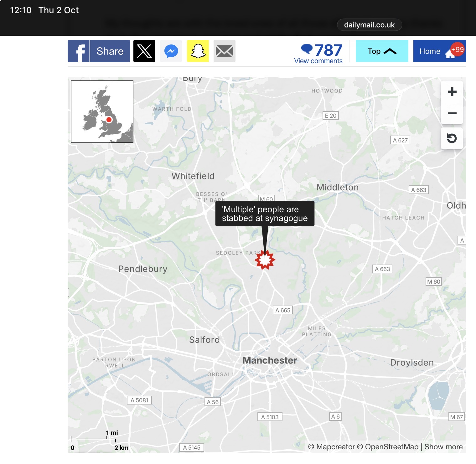Screen dimensions: 476x464
Task: Click the Facebook share icon
Action: click(79, 51)
